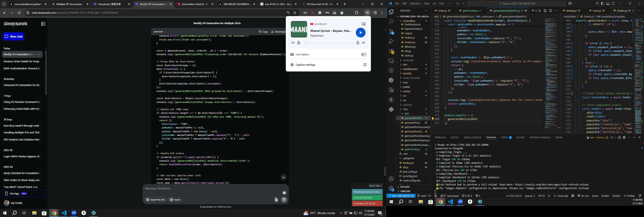Open the Run menu in VS Code
This screenshot has width=644, height=217.
click(x=442, y=3)
